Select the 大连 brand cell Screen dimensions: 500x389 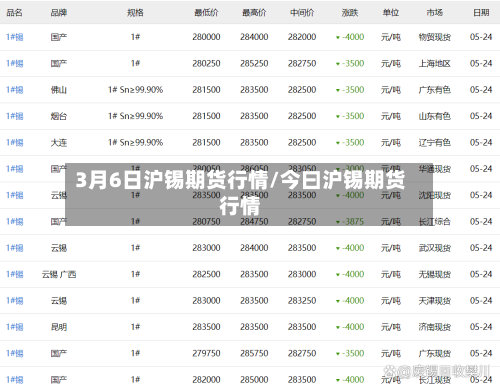click(x=59, y=143)
